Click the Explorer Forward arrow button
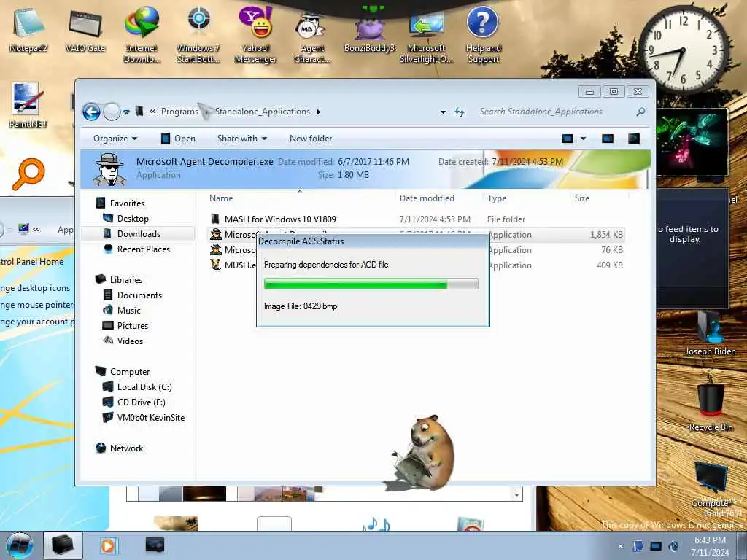Viewport: 747px width, 560px height. [x=112, y=112]
